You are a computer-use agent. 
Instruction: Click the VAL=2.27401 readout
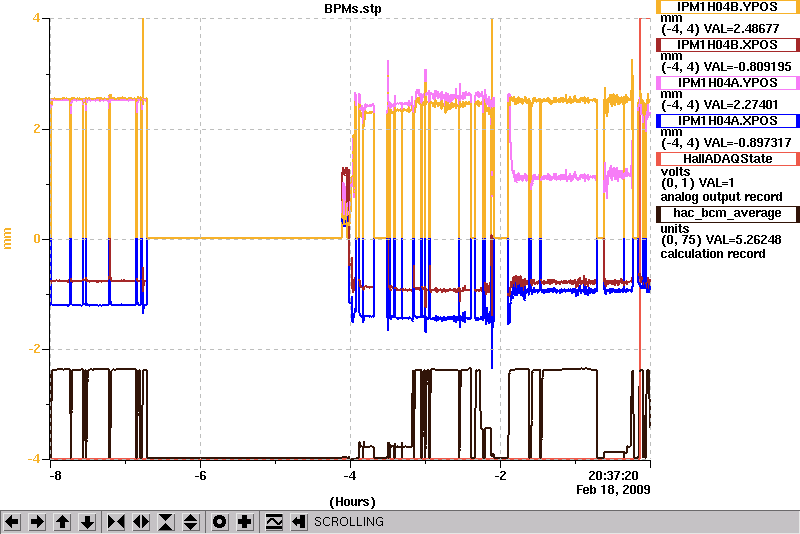741,105
